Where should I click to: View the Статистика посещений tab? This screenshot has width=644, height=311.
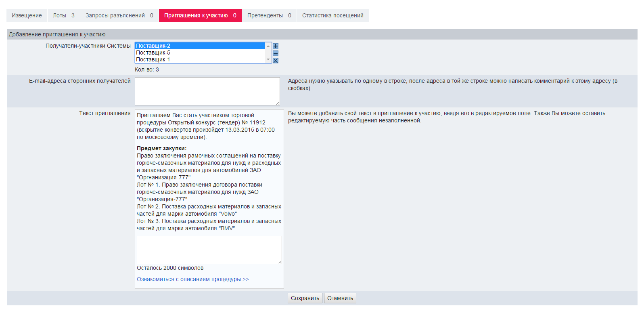point(332,15)
